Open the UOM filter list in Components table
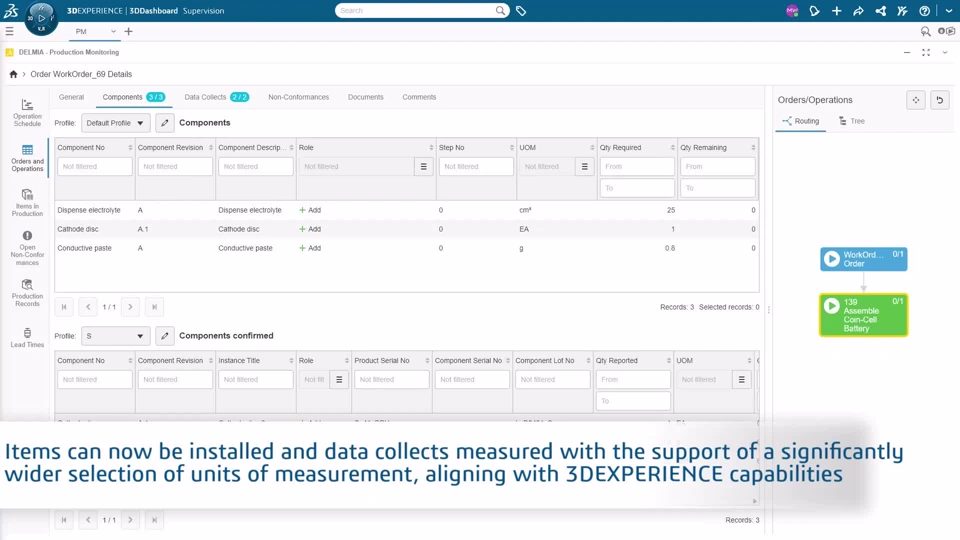 pos(585,167)
